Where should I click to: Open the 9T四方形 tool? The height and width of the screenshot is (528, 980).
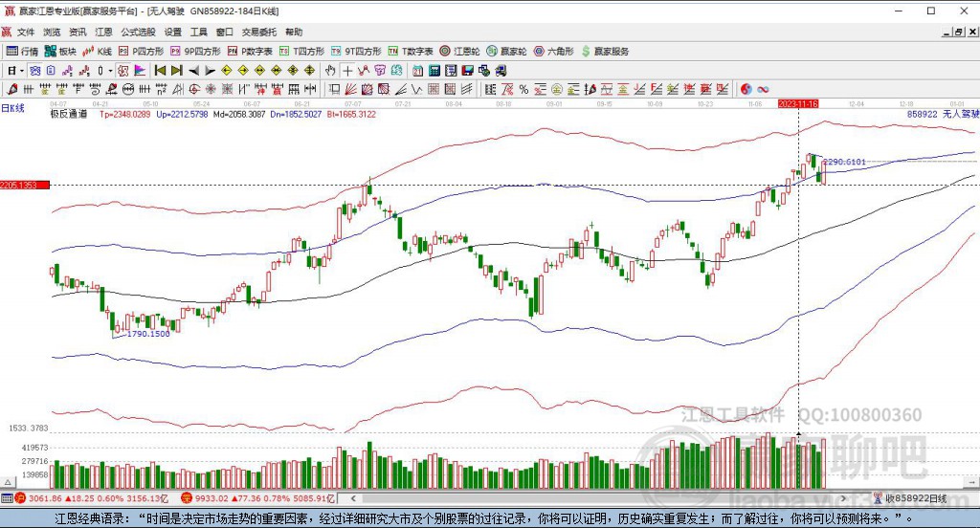click(356, 52)
